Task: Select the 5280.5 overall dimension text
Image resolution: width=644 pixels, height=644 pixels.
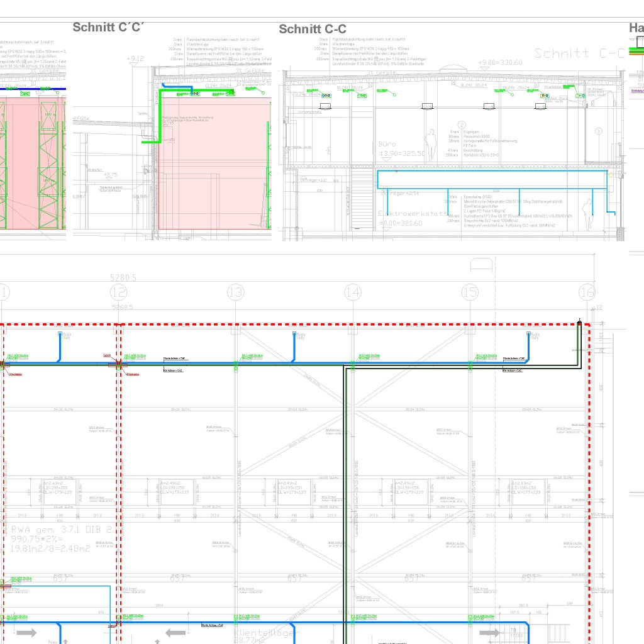Action: pos(123,277)
